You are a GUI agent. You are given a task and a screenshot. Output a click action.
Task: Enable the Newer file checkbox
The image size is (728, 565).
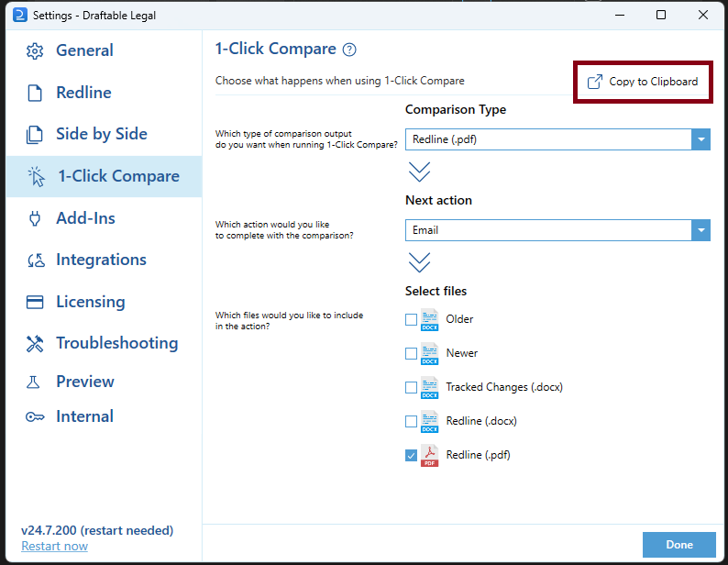click(x=411, y=354)
